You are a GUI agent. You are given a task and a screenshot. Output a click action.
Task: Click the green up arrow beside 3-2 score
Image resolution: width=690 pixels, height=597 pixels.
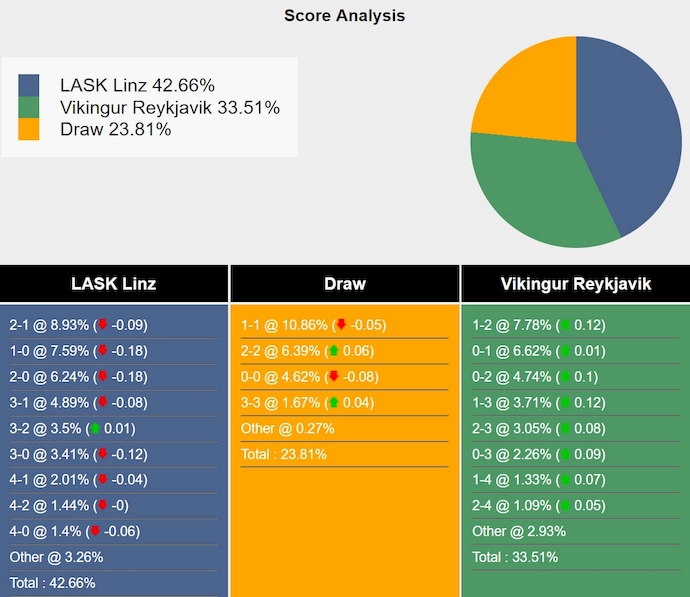95,429
